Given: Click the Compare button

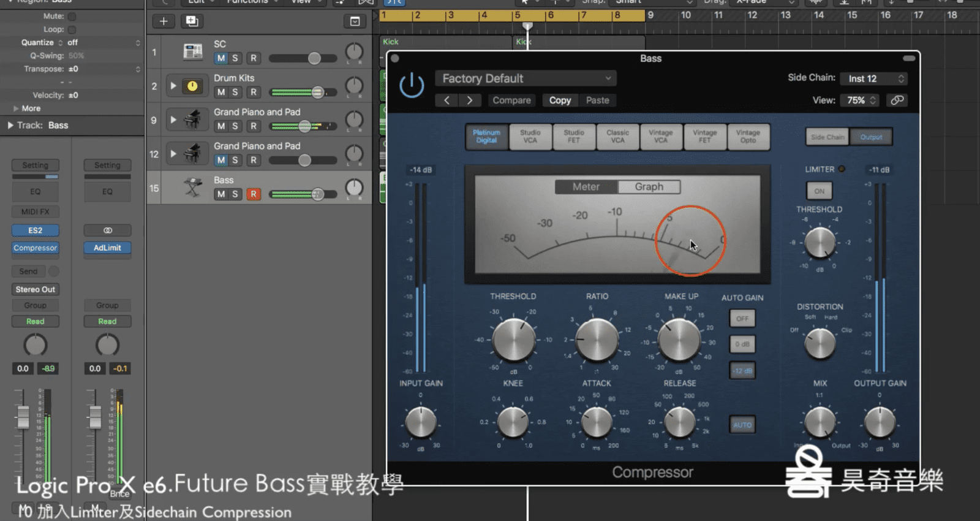Looking at the screenshot, I should (511, 100).
